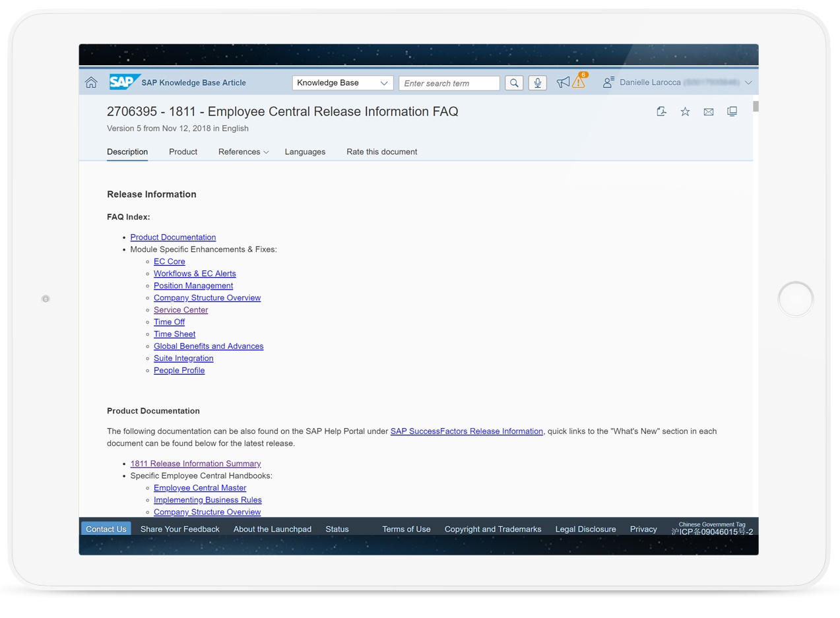This screenshot has height=618, width=840.
Task: Go to the home page icon
Action: point(91,82)
